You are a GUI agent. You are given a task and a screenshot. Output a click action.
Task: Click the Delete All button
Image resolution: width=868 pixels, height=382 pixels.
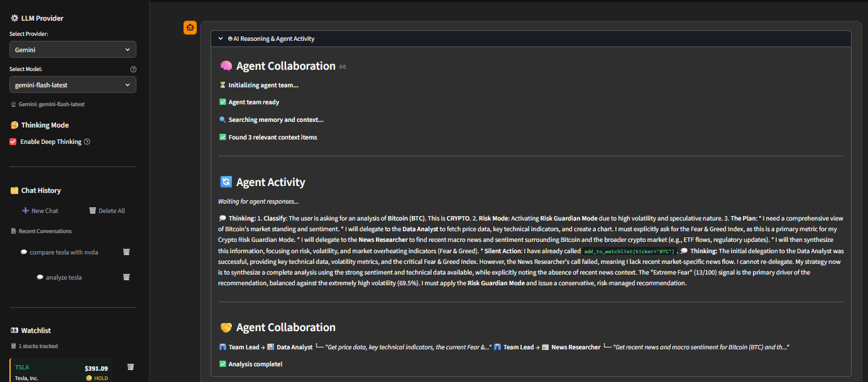(107, 210)
